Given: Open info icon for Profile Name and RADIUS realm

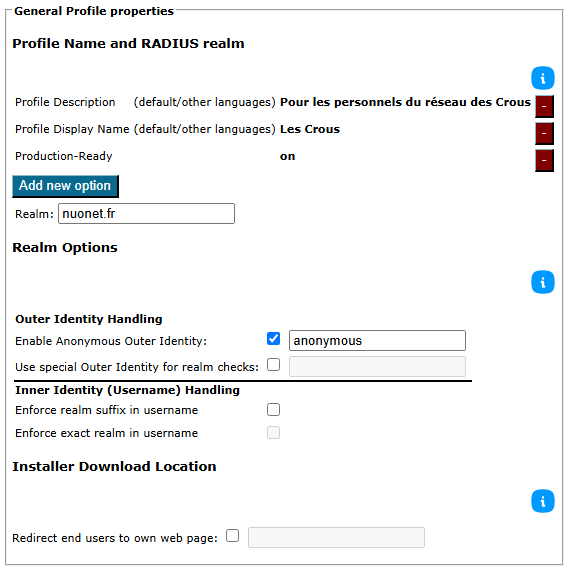Looking at the screenshot, I should click(542, 78).
